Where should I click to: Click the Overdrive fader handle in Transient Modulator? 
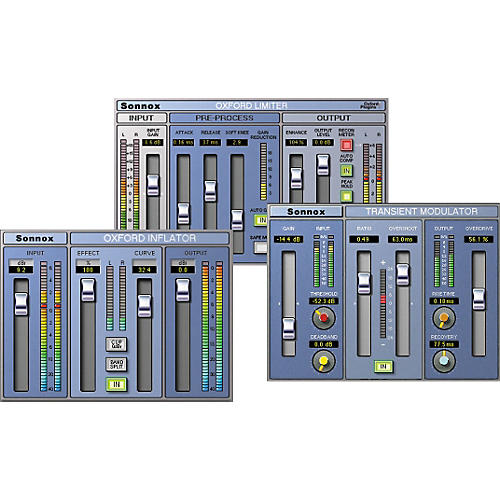point(479,299)
